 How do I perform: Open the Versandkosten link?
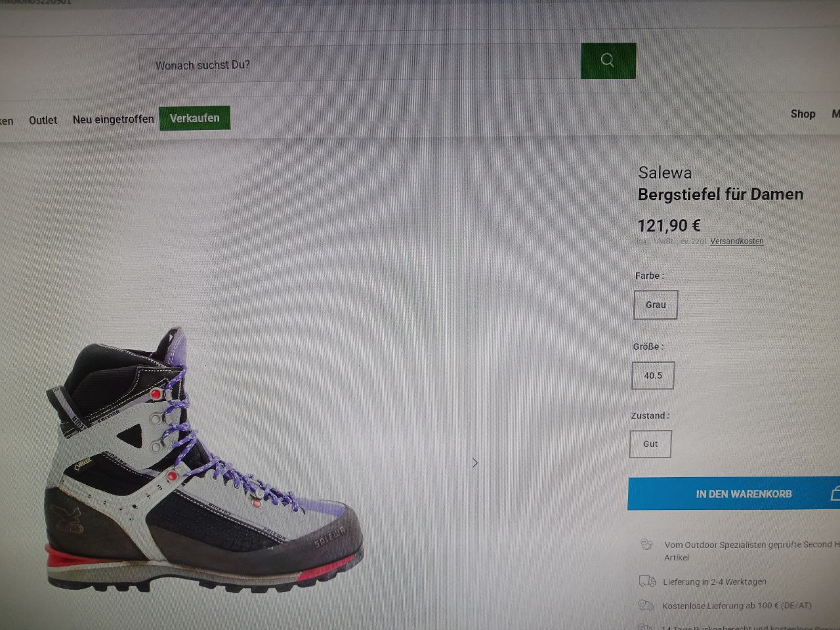click(736, 241)
